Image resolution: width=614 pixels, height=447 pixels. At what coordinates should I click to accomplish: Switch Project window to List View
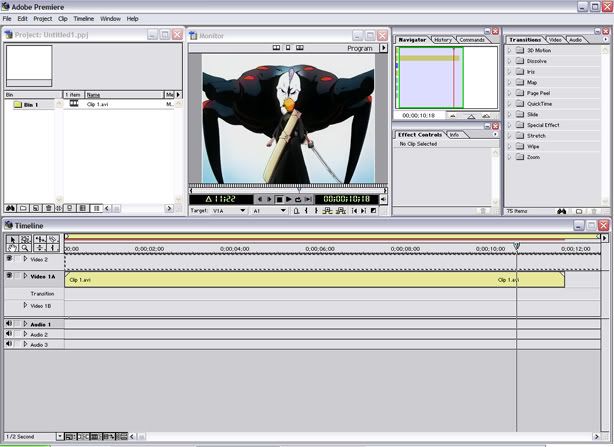click(x=96, y=208)
